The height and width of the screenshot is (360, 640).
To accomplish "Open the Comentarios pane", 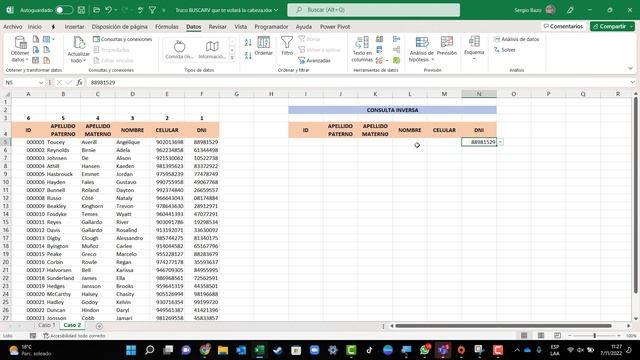I will (563, 26).
